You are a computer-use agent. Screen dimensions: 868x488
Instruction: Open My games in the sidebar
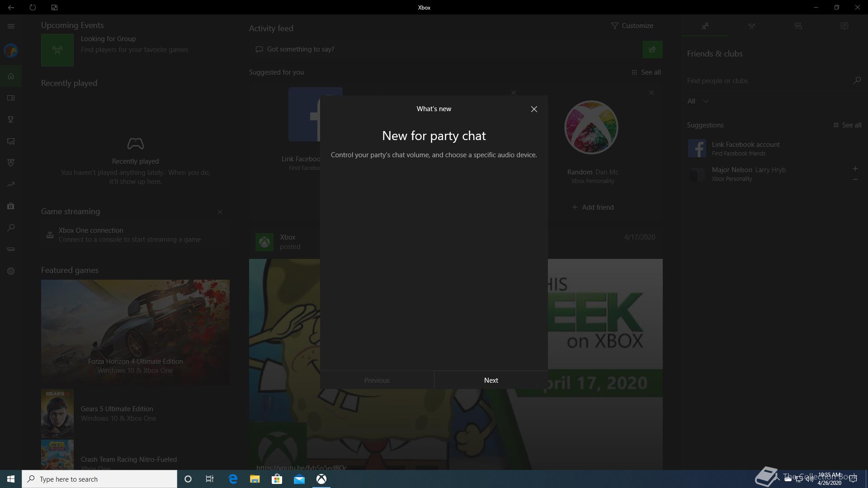[11, 98]
